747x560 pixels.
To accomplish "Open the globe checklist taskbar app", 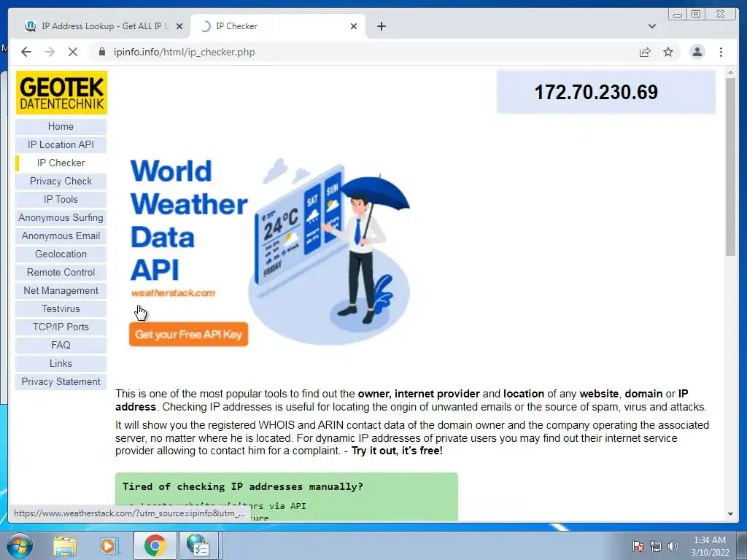I will [x=198, y=545].
